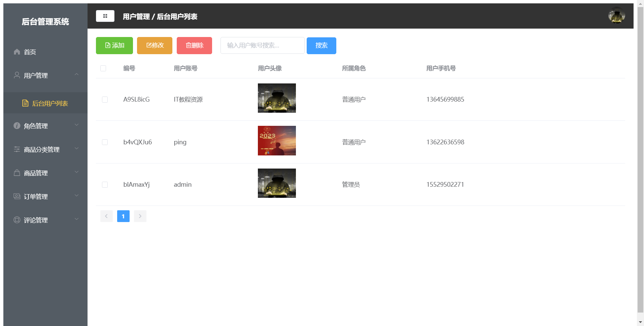Click the page vertical scrollbar
This screenshot has height=326, width=644.
tap(640, 160)
